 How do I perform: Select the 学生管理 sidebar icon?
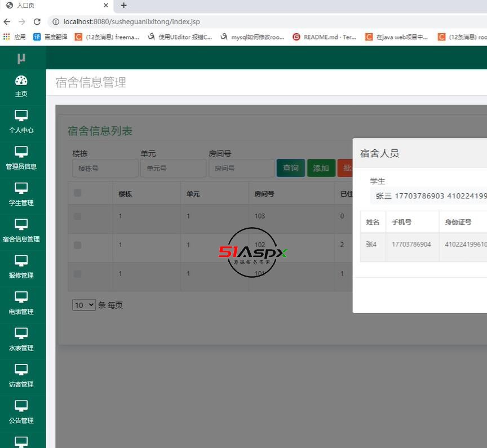[21, 189]
